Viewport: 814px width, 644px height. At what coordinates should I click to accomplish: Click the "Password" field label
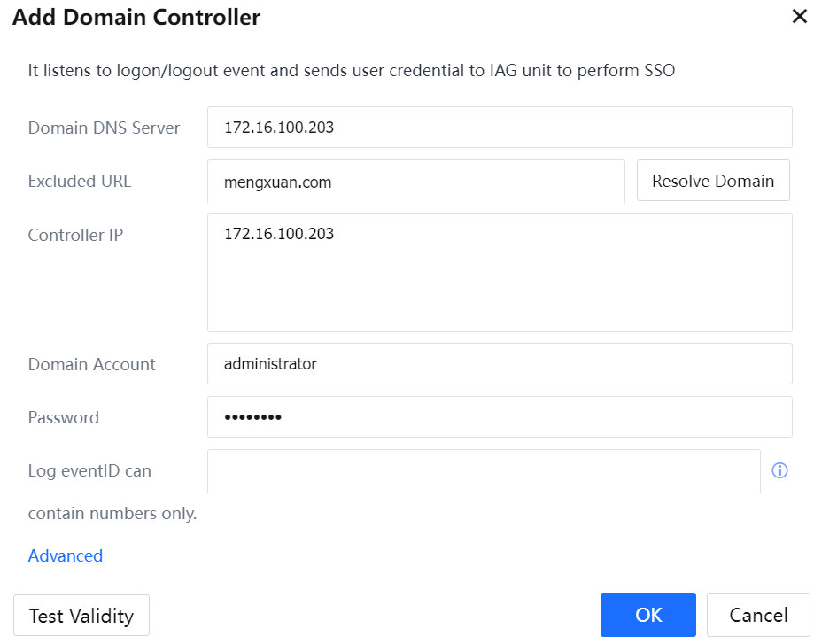[x=64, y=417]
